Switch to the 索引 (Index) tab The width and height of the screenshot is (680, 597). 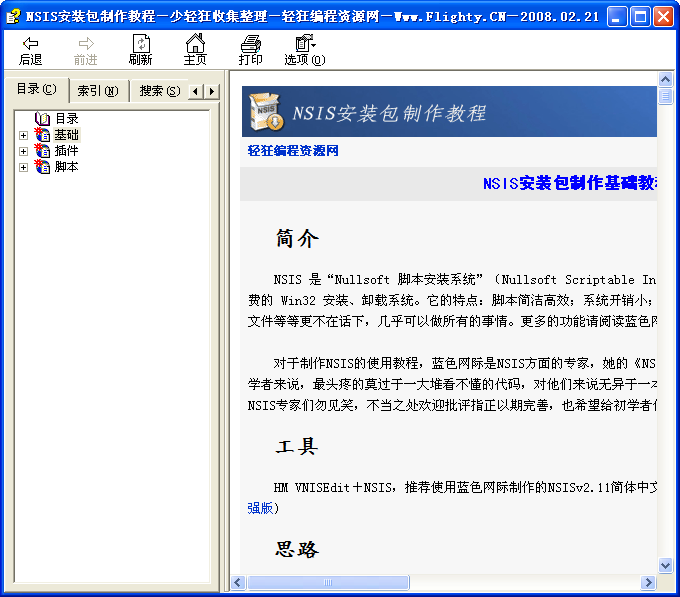tap(98, 91)
